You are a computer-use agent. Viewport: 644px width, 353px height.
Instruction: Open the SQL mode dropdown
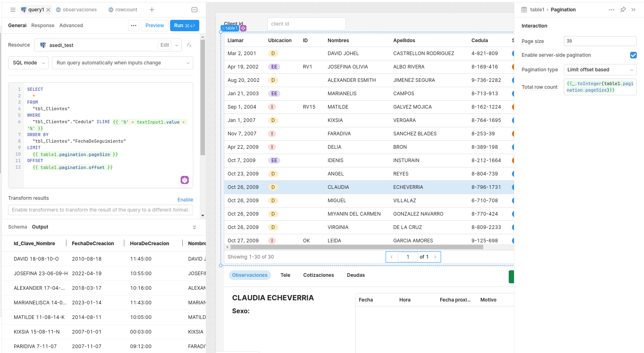coord(28,63)
